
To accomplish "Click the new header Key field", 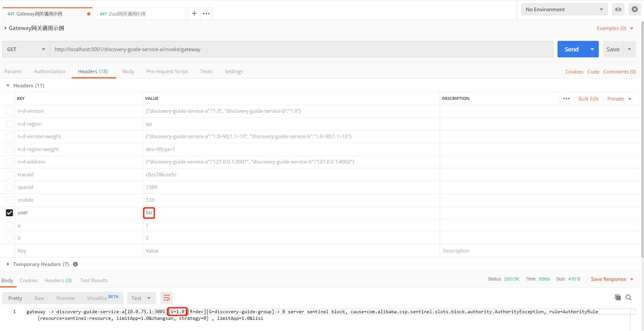I will point(79,251).
